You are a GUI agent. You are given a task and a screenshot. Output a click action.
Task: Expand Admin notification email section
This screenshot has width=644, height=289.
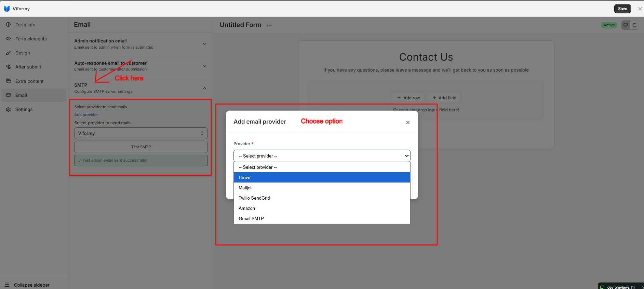click(x=141, y=44)
